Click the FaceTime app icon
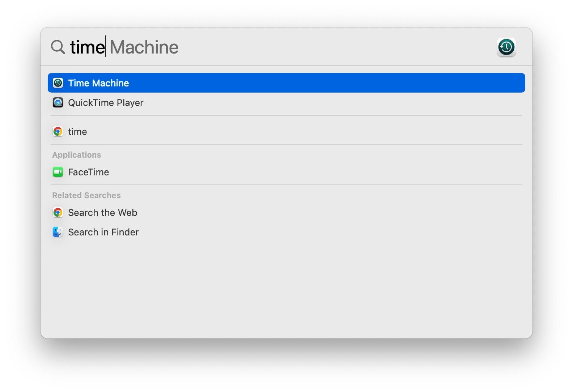Screen dimensions: 573x392 pos(58,172)
